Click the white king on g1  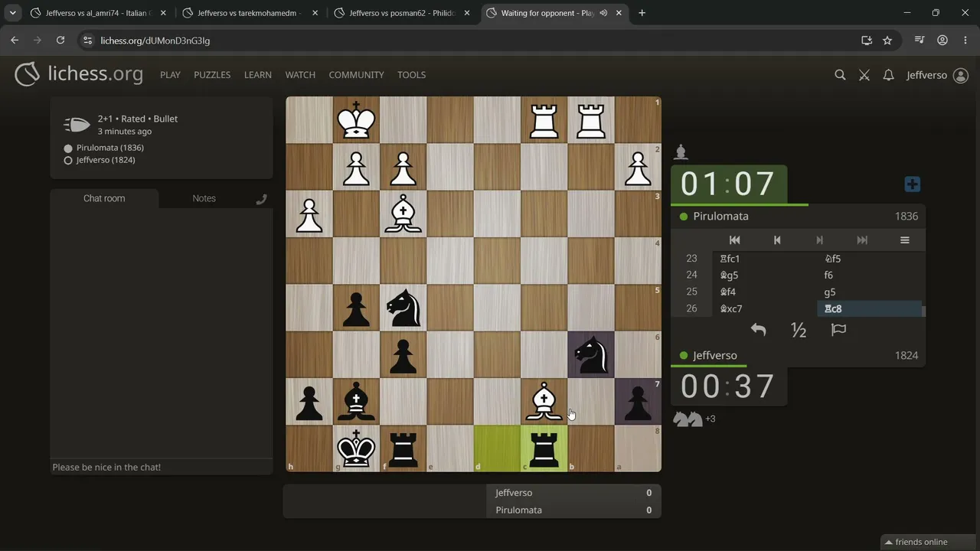click(x=356, y=120)
